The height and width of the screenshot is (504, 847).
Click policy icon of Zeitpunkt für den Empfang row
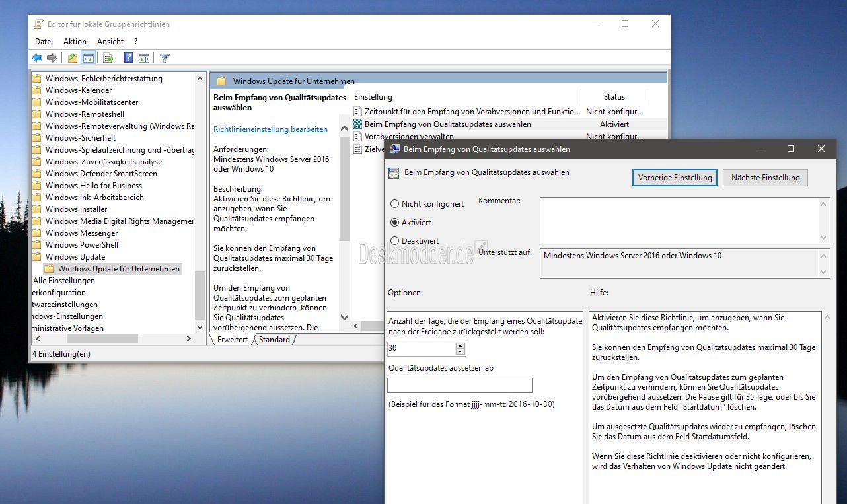[x=358, y=112]
